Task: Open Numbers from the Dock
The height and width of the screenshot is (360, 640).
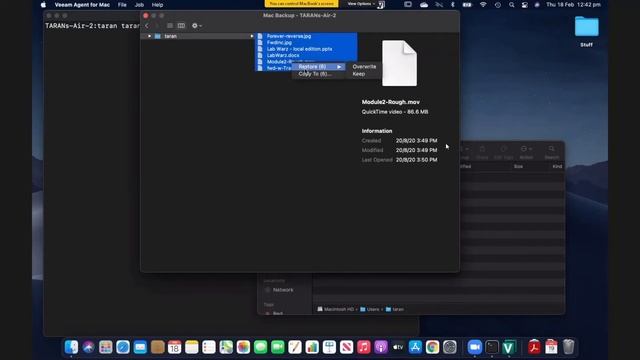Action: tap(312, 347)
